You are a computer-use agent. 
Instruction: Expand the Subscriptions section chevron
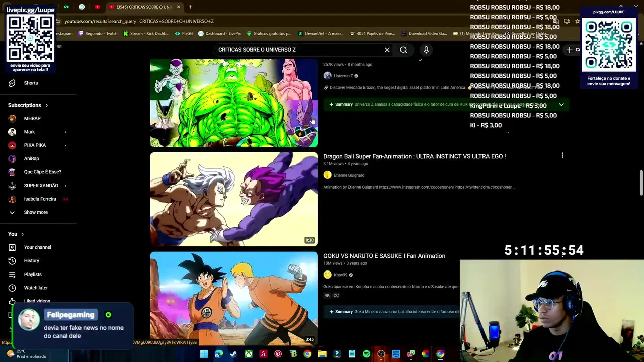coord(47,105)
